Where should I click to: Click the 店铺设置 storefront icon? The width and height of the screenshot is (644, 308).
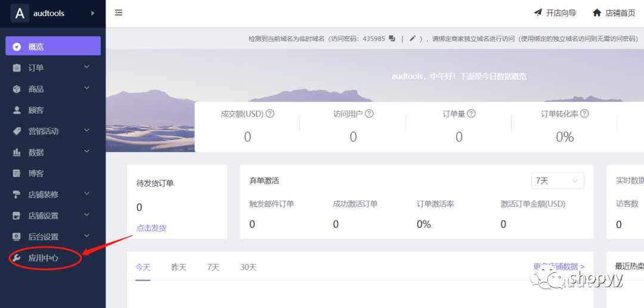17,216
